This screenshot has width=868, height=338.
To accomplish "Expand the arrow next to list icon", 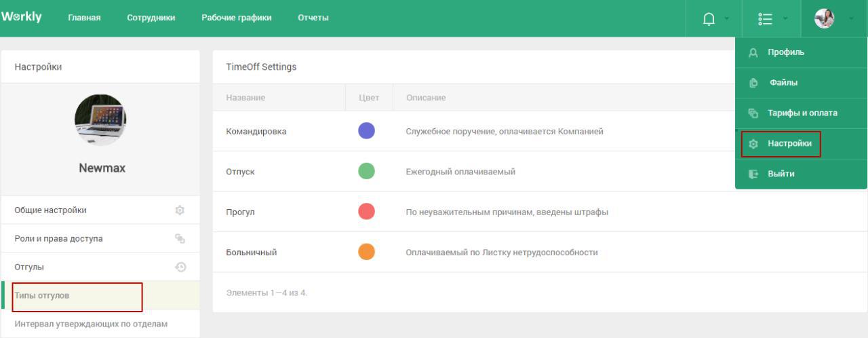I will (786, 18).
